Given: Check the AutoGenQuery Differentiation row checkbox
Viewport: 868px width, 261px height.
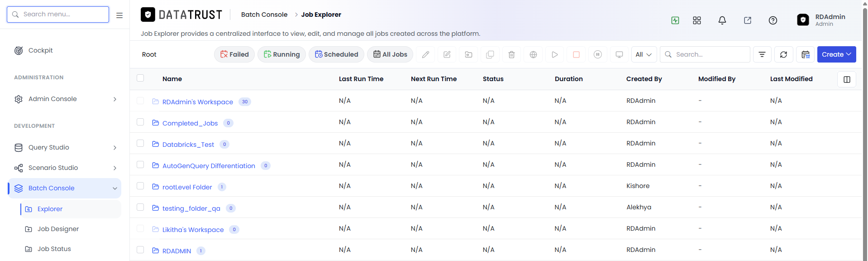Looking at the screenshot, I should tap(140, 164).
